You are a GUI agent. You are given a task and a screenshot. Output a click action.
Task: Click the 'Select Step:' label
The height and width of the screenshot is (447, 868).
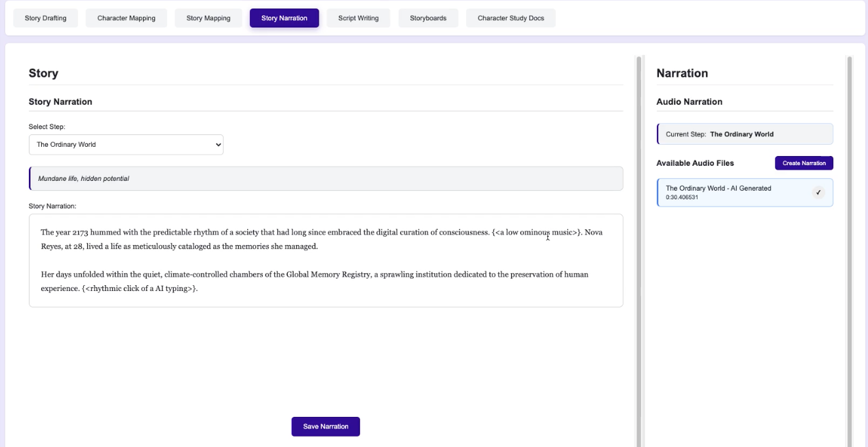pos(47,126)
